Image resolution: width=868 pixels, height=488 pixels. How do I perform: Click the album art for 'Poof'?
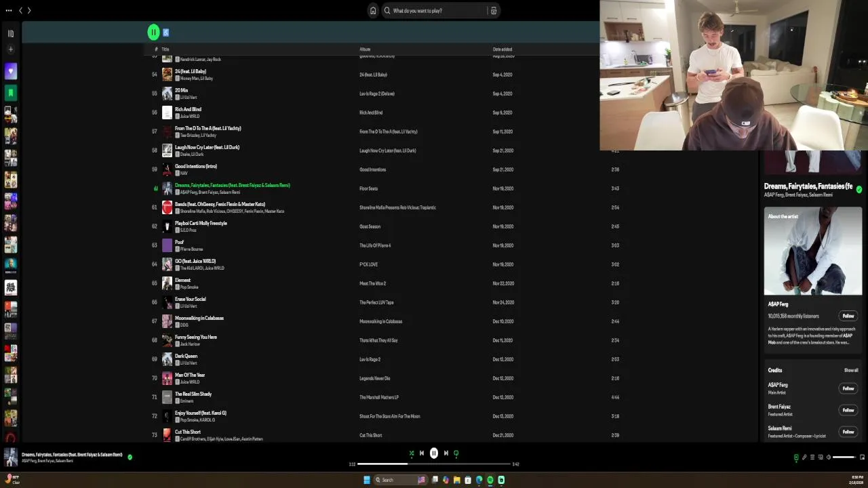pos(167,245)
